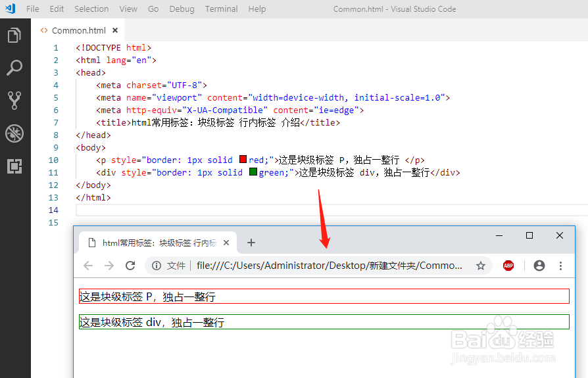Close the html常用标签 browser tab
Screen dimensions: 588x378
[x=226, y=243]
